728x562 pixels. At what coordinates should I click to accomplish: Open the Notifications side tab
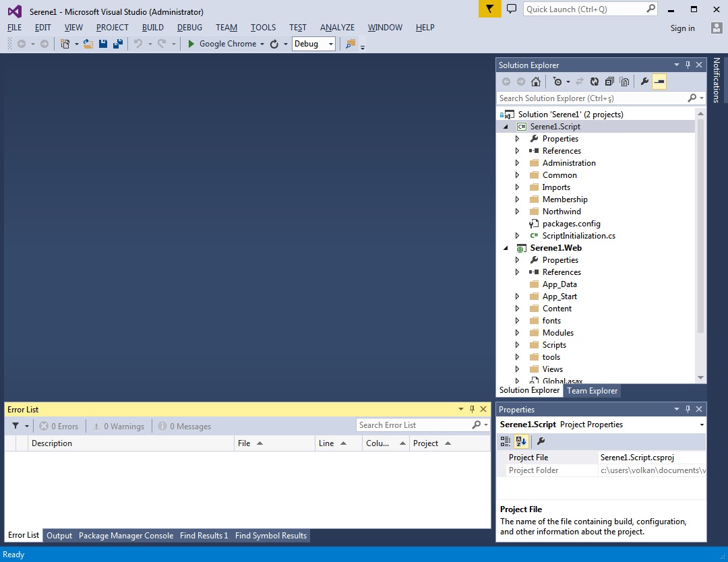717,80
